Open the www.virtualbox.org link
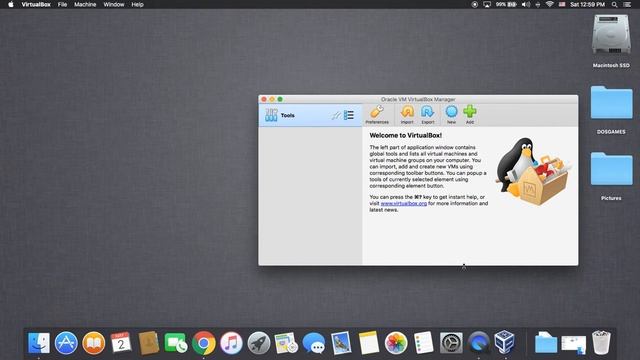The image size is (640, 360). point(404,203)
